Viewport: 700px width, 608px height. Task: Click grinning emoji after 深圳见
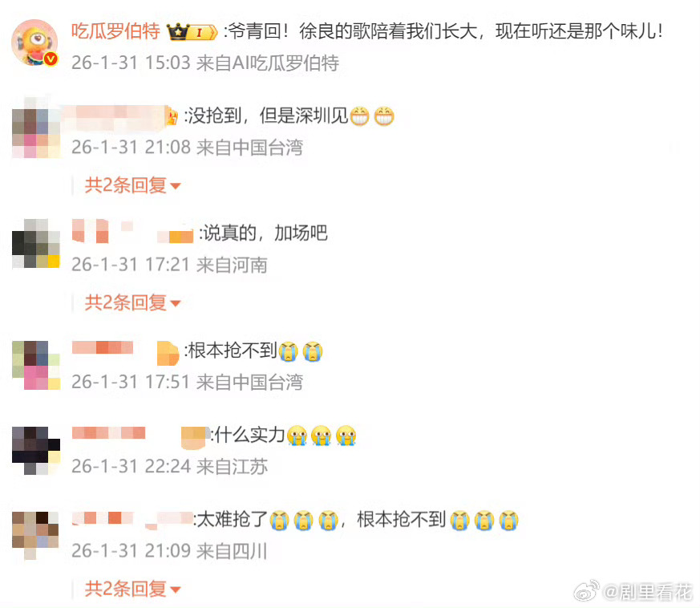(360, 116)
